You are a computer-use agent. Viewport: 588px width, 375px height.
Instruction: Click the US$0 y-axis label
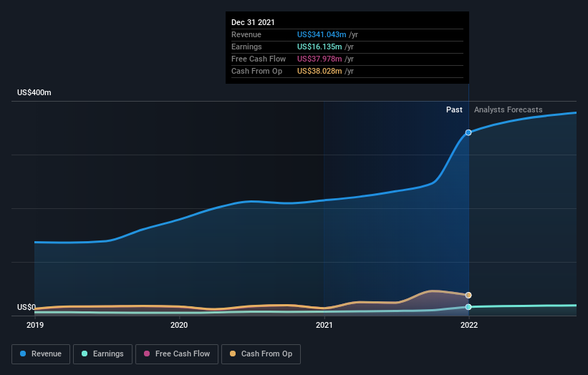(x=26, y=307)
